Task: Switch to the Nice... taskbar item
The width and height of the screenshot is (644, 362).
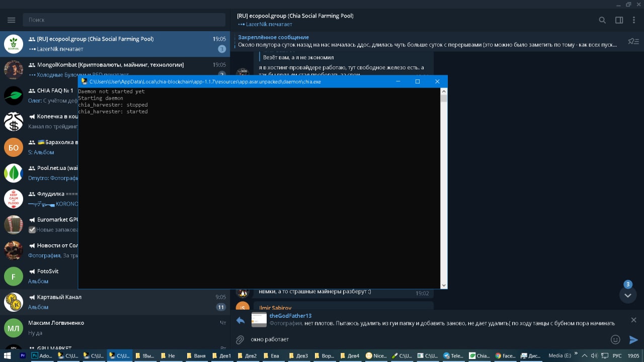Action: [x=377, y=355]
